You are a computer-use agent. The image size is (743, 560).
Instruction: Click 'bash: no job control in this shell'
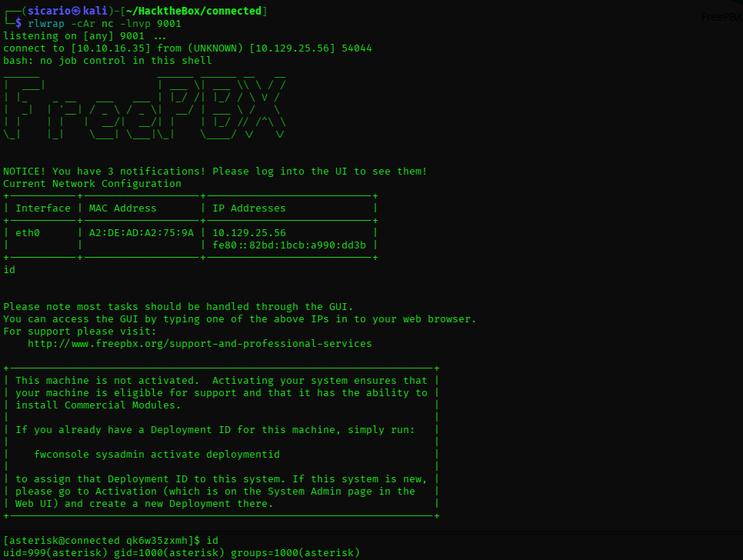click(x=108, y=61)
